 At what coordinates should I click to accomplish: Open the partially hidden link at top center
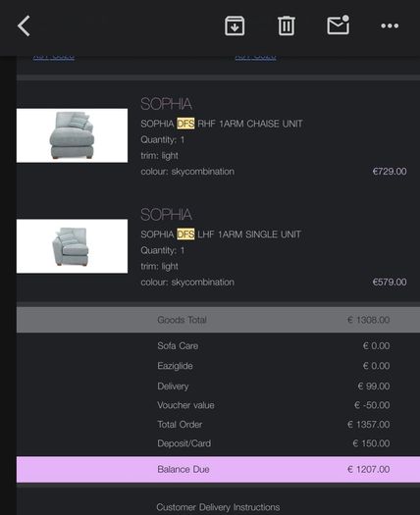coord(256,57)
